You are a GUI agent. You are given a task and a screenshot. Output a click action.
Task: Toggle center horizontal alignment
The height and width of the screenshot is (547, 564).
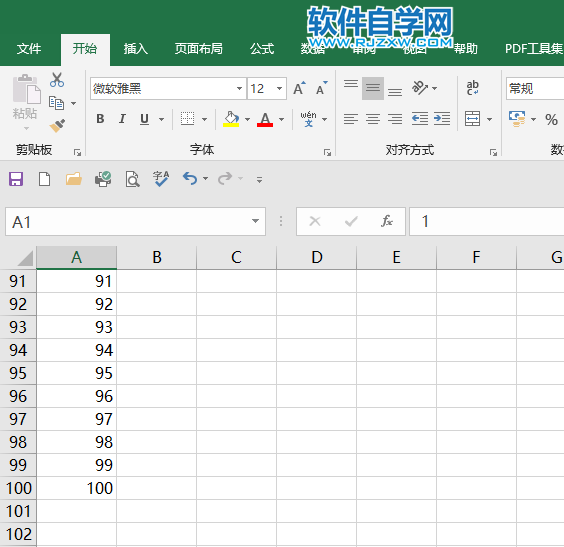tap(373, 119)
